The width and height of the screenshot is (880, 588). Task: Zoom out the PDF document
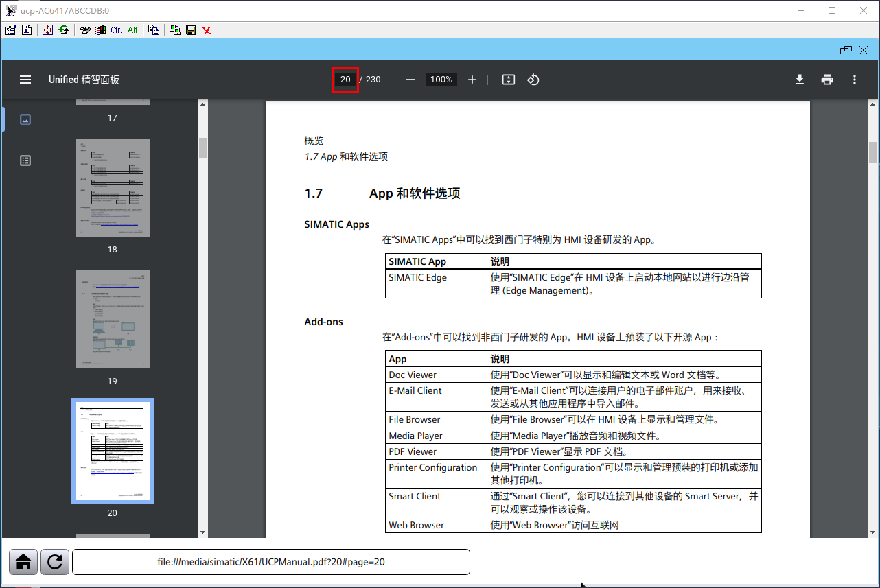click(410, 80)
